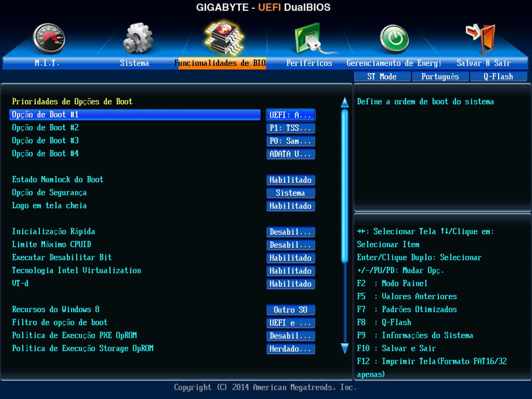Image resolution: width=532 pixels, height=399 pixels.
Task: Open Boot Option #3 value P0: Sam...
Action: [x=290, y=141]
